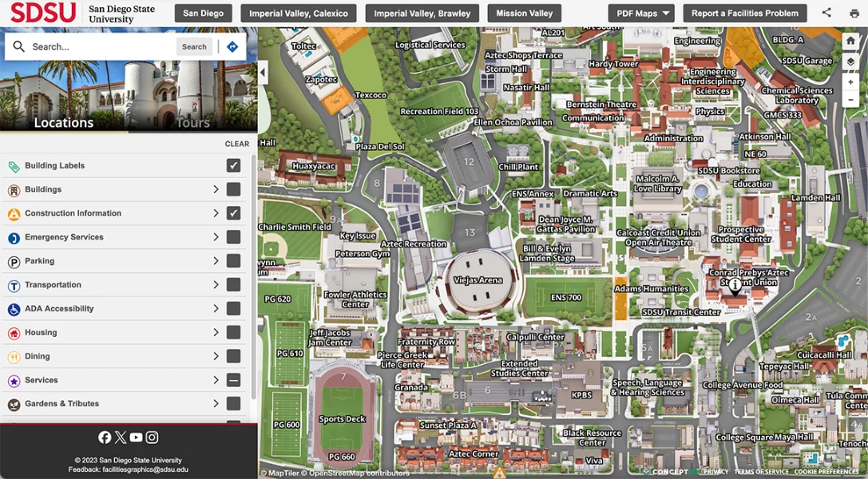This screenshot has width=868, height=479.
Task: Click the Housing category icon
Action: (x=14, y=333)
